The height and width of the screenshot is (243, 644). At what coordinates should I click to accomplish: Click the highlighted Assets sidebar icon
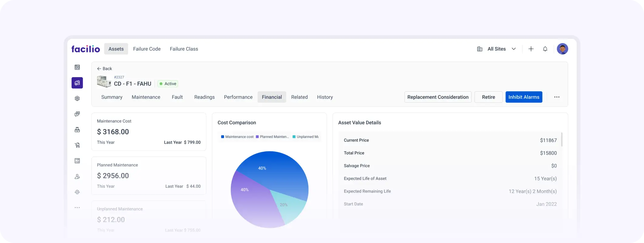[x=77, y=83]
